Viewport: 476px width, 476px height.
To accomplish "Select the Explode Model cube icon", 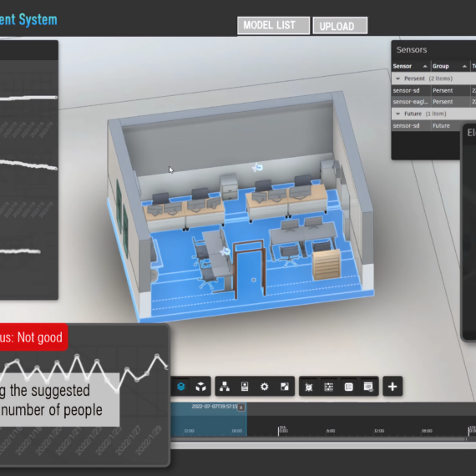I will (x=200, y=387).
